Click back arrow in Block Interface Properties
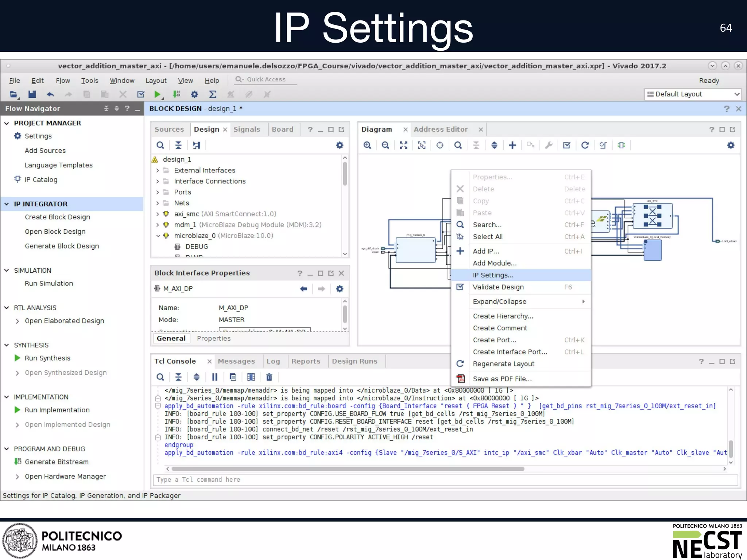The width and height of the screenshot is (747, 560). coord(303,289)
